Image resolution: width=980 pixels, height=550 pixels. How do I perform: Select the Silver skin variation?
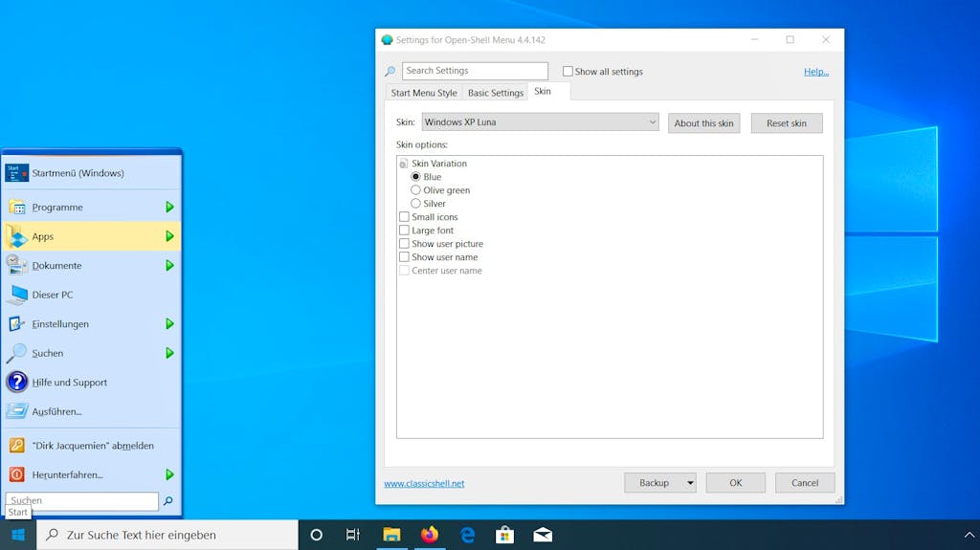pos(415,204)
